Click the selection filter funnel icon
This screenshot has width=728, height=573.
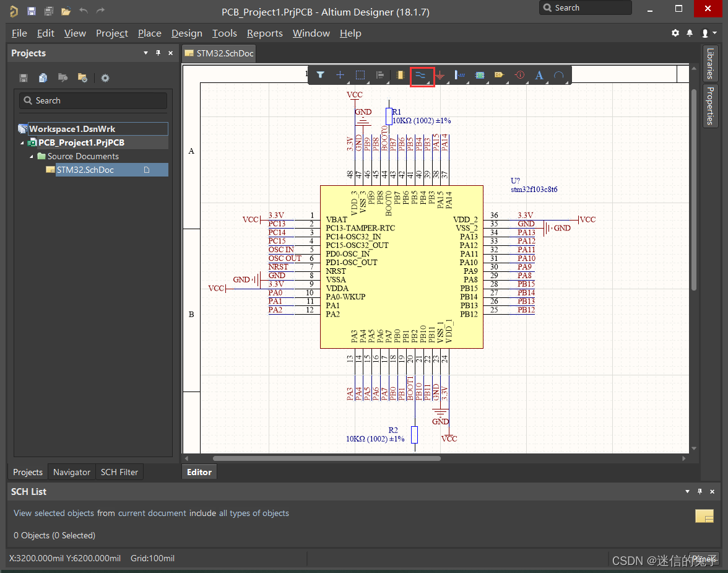[x=320, y=75]
